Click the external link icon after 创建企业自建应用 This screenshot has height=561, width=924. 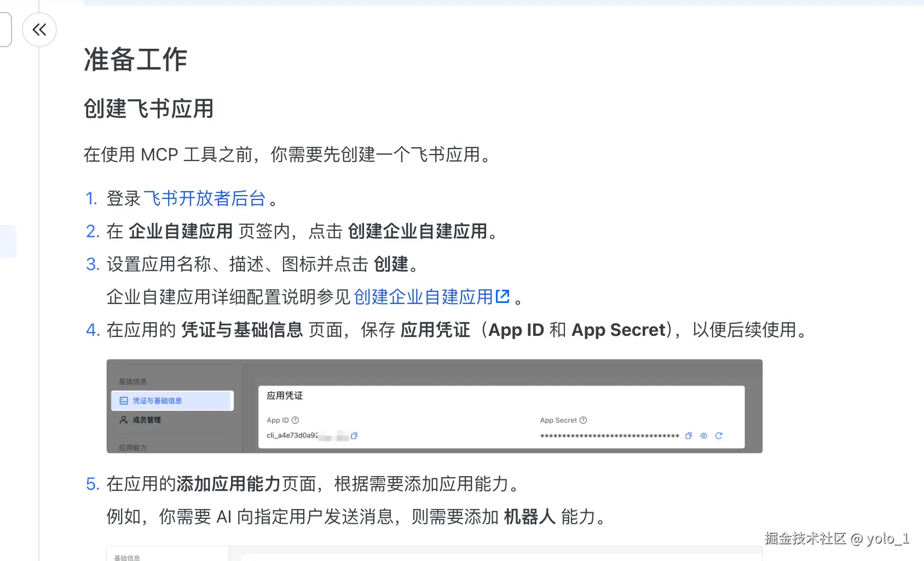503,296
